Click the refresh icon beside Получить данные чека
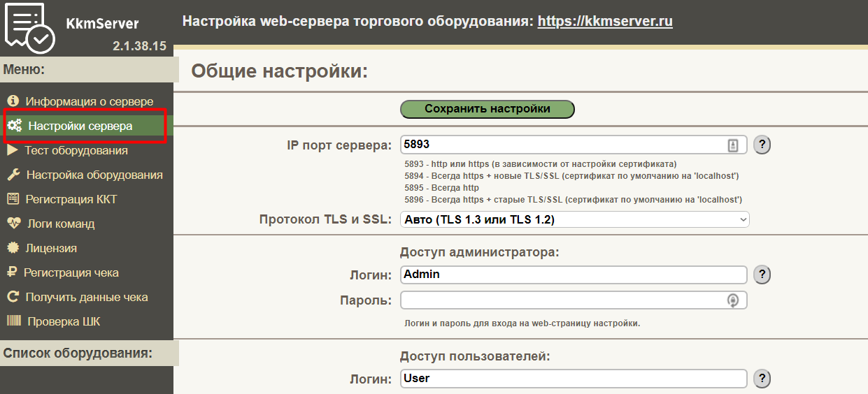This screenshot has width=868, height=394. click(x=13, y=297)
